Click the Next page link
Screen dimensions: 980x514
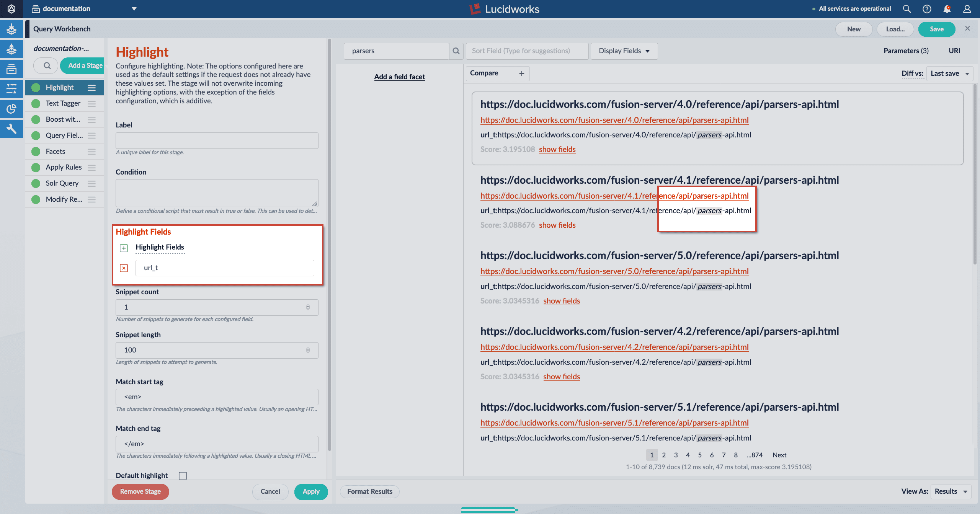(x=779, y=455)
